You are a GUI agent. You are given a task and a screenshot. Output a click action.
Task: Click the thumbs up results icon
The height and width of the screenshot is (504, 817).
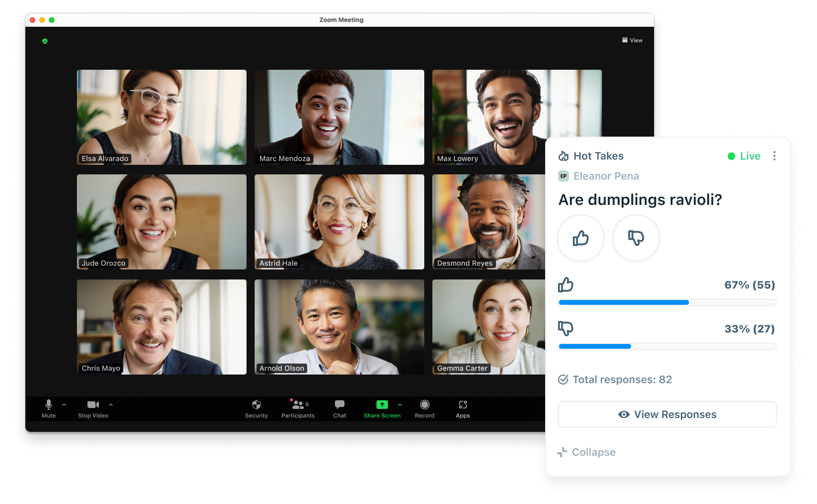coord(566,285)
